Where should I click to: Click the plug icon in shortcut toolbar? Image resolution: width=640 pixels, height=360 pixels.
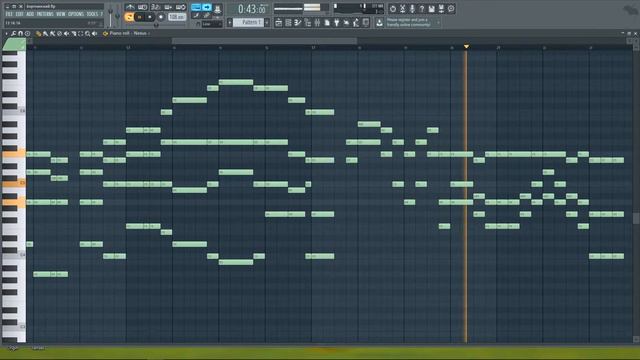tap(336, 23)
